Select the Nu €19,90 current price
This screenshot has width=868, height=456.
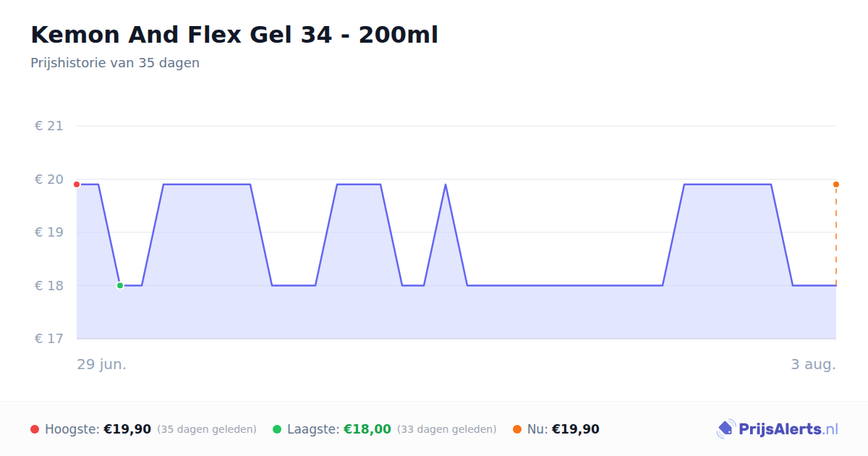pos(576,429)
